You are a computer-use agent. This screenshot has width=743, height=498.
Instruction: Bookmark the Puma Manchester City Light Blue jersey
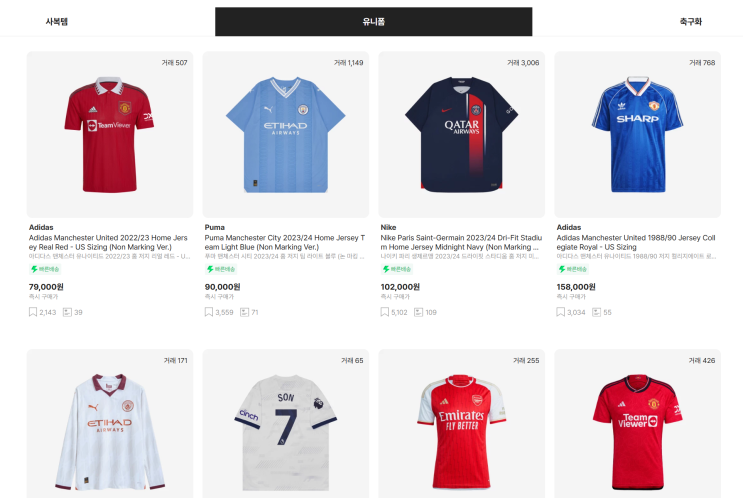[x=209, y=312]
